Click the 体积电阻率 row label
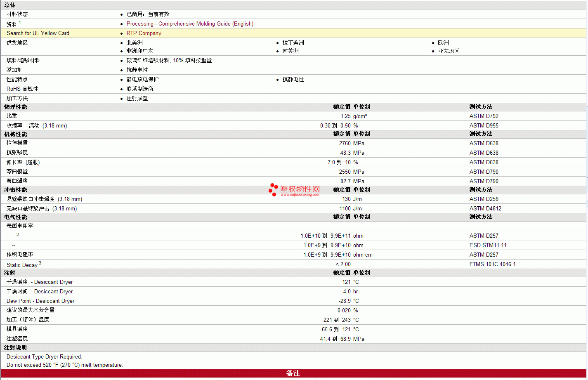The height and width of the screenshot is (380, 588). point(20,255)
